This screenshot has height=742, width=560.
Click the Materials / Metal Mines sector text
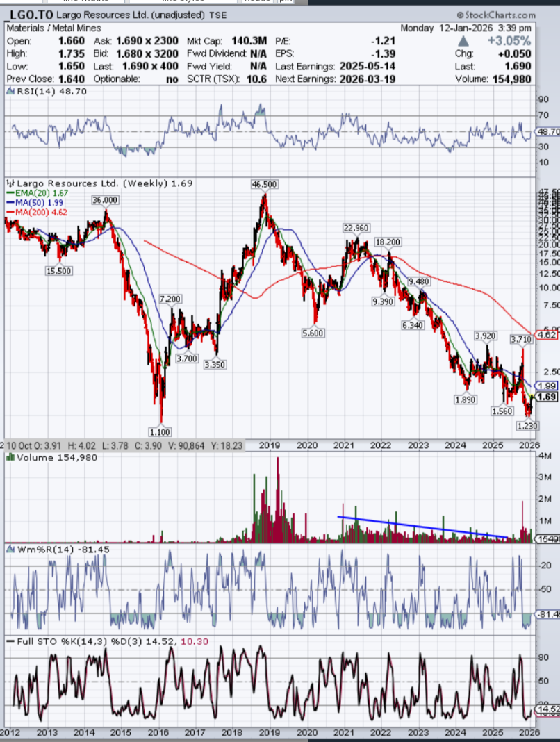click(x=54, y=28)
